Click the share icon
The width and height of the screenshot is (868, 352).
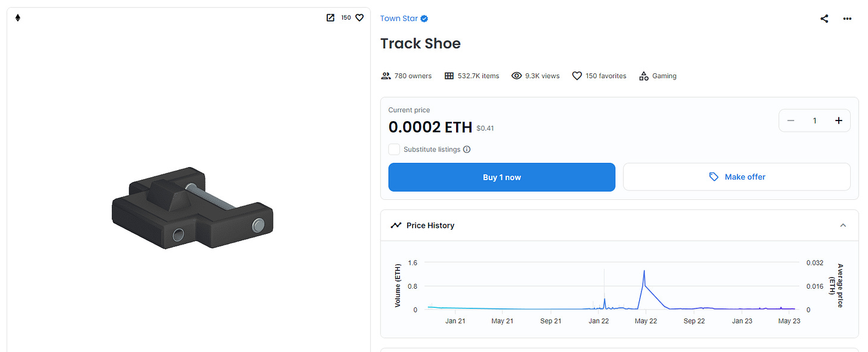[824, 18]
